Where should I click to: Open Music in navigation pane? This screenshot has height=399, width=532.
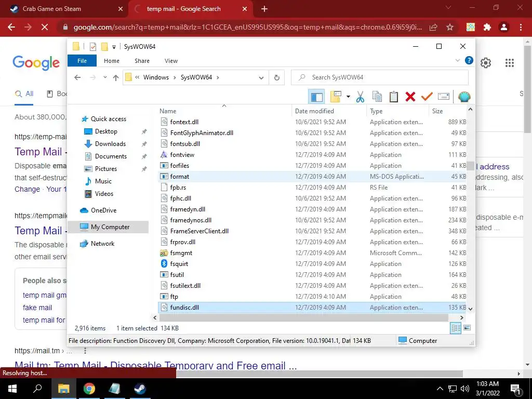coord(103,181)
